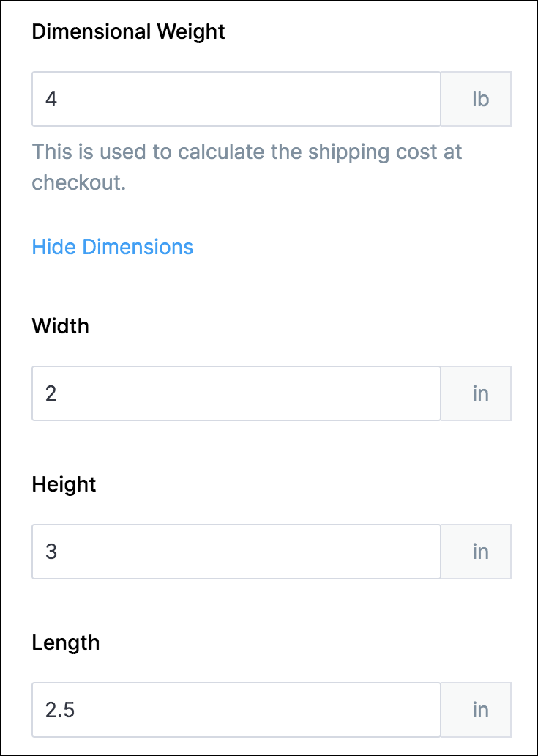Viewport: 538px width, 756px height.
Task: Click the Width label
Action: (61, 326)
